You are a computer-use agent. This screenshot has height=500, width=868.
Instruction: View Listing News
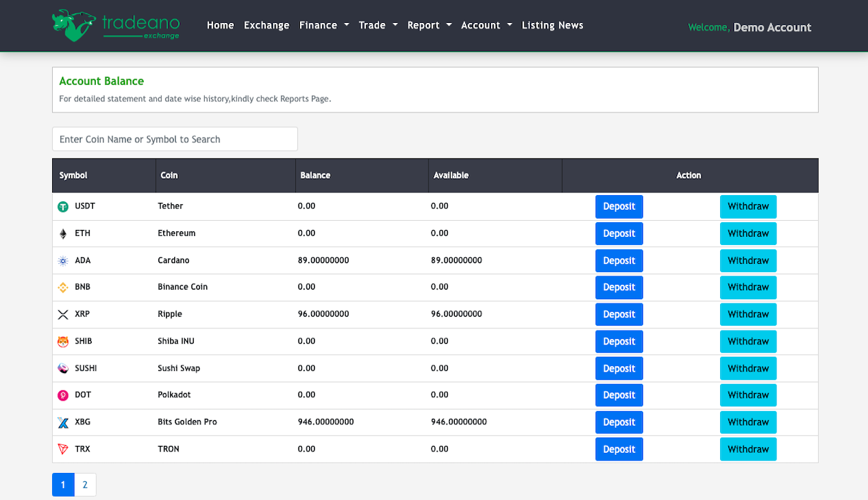point(553,25)
